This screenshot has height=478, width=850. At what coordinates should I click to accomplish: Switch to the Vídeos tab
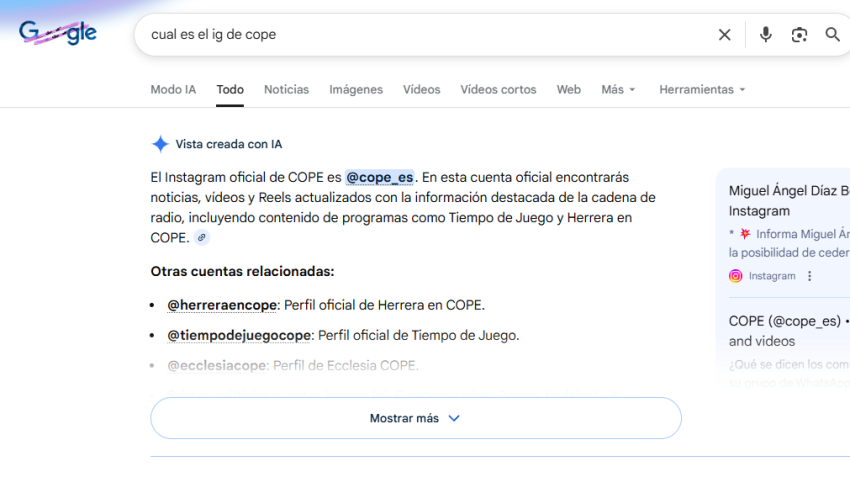tap(421, 89)
